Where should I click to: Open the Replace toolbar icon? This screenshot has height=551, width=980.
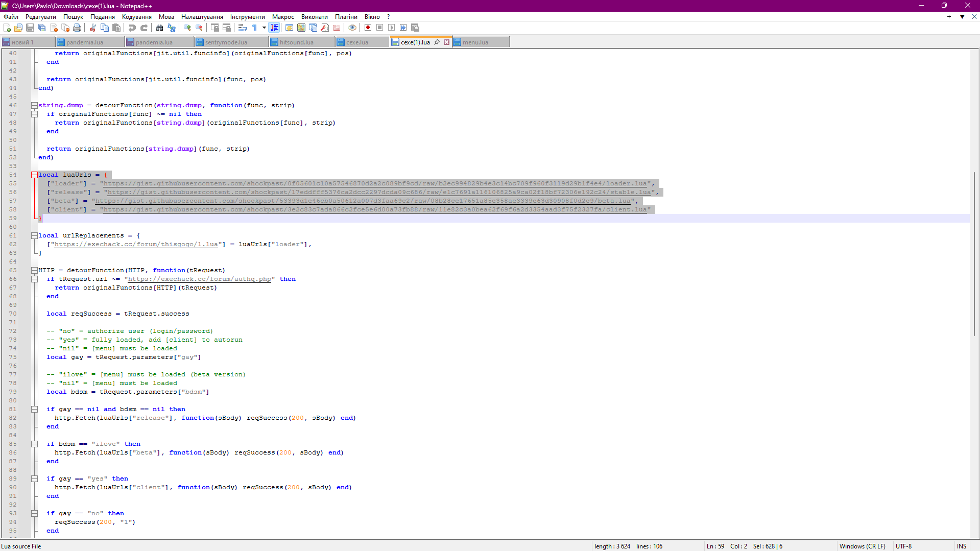(x=172, y=28)
